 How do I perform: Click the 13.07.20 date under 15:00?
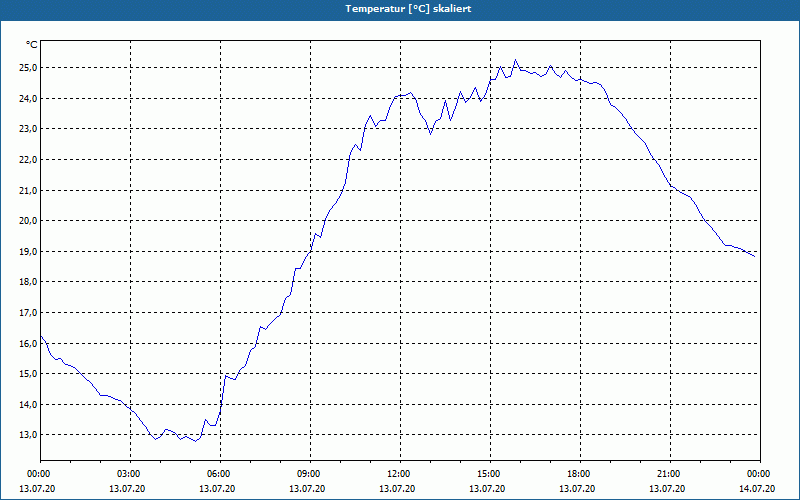(487, 489)
